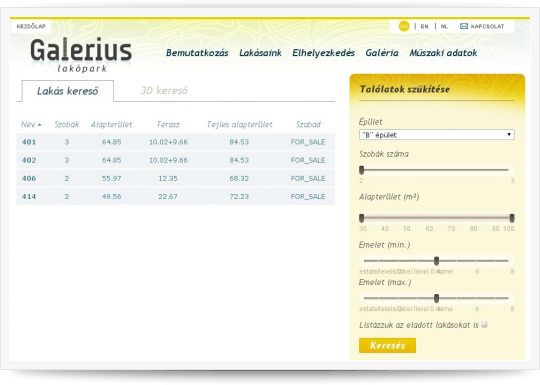
Task: Click FOR_SALE status in row 414
Action: 308,197
